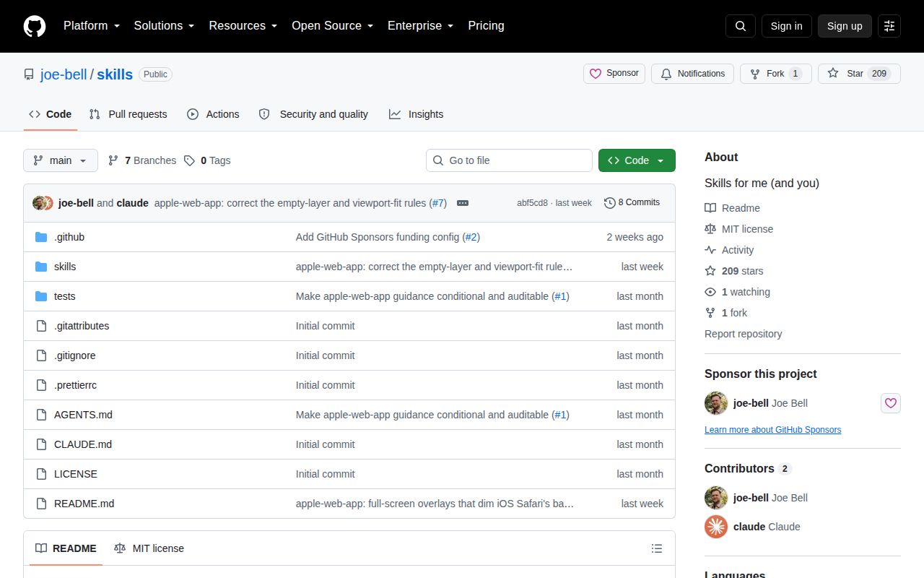Screen dimensions: 924x578
Task: Open Learn more about GitHub Sponsors
Action: [773, 430]
